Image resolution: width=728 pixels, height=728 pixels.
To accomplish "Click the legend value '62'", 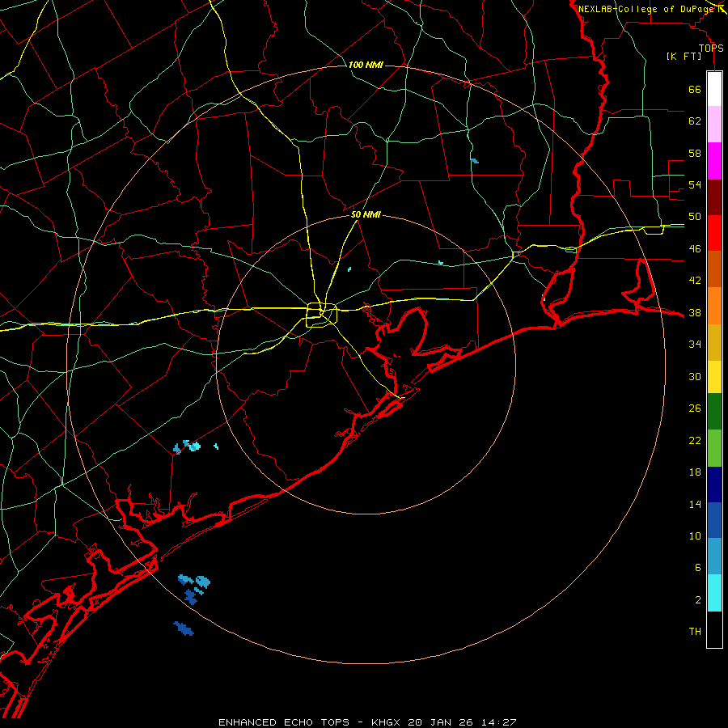I will [695, 121].
